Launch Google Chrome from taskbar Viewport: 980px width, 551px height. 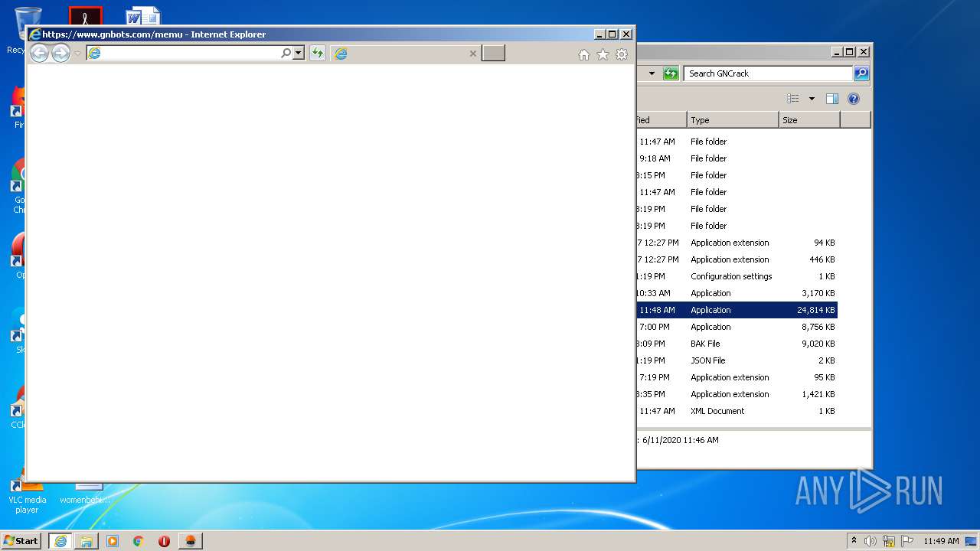point(139,540)
